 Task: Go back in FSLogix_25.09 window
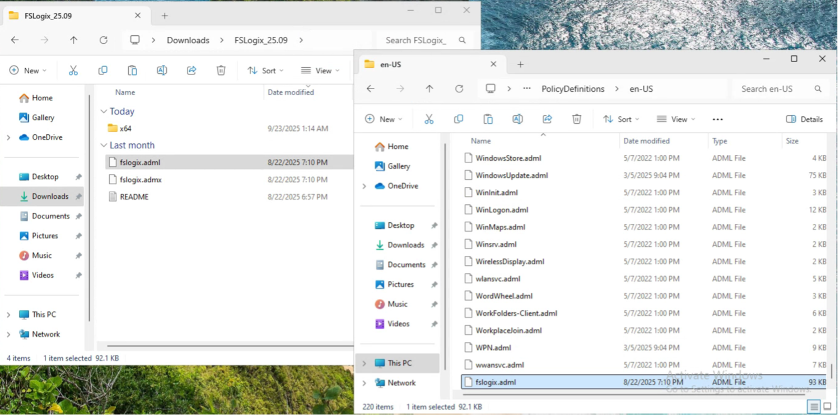[15, 40]
